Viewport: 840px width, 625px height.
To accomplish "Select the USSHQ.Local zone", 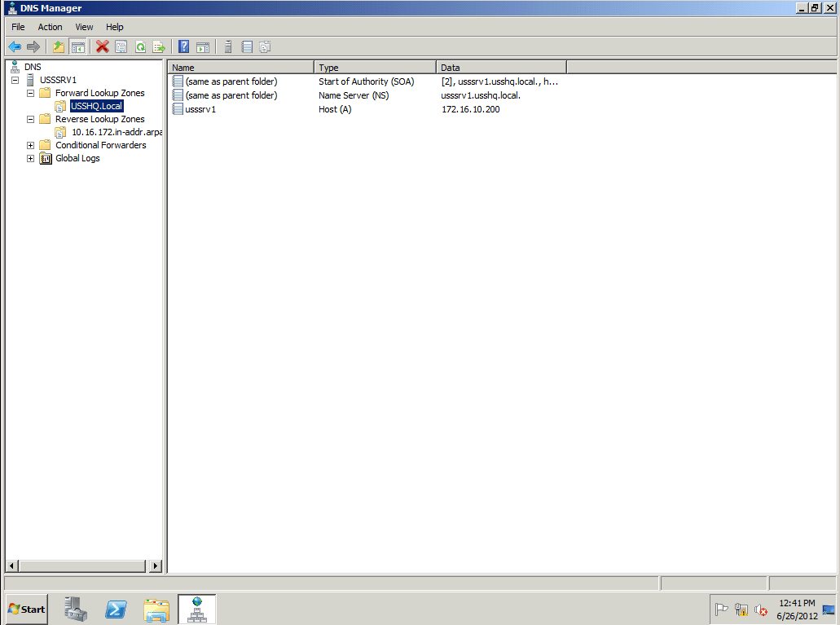I will [96, 106].
